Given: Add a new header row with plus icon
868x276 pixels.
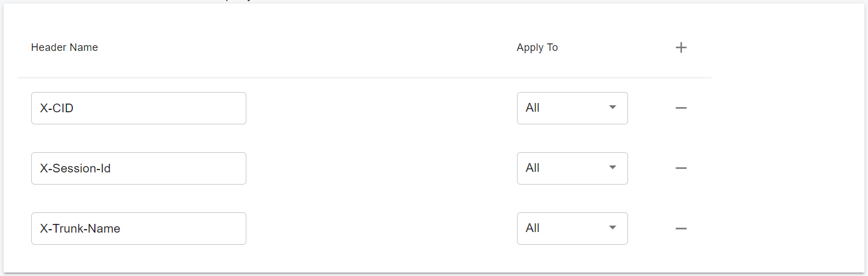Looking at the screenshot, I should click(681, 47).
